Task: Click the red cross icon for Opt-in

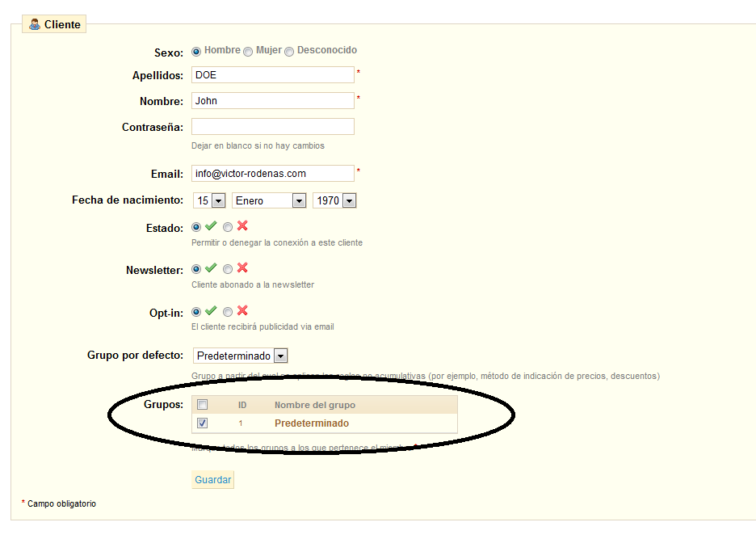Action: click(x=242, y=311)
